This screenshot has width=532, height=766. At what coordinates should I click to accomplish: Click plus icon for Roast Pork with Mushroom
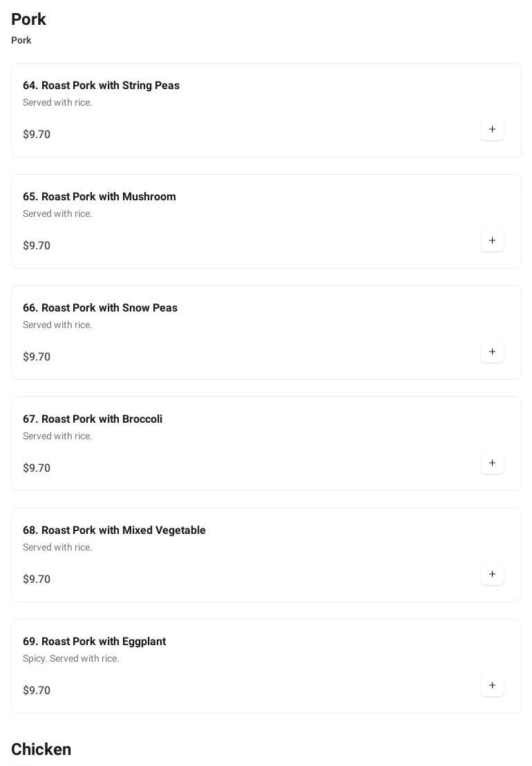click(x=492, y=240)
